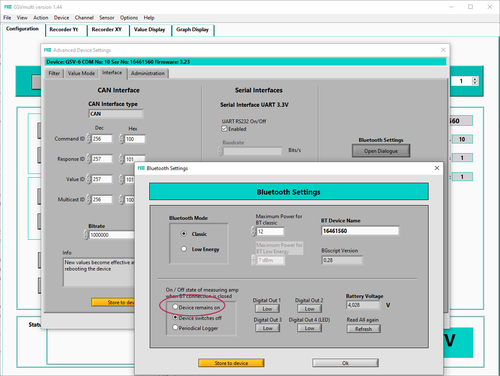Viewport: 500px width, 376px height.
Task: Open the Sensor menu
Action: pyautogui.click(x=107, y=18)
